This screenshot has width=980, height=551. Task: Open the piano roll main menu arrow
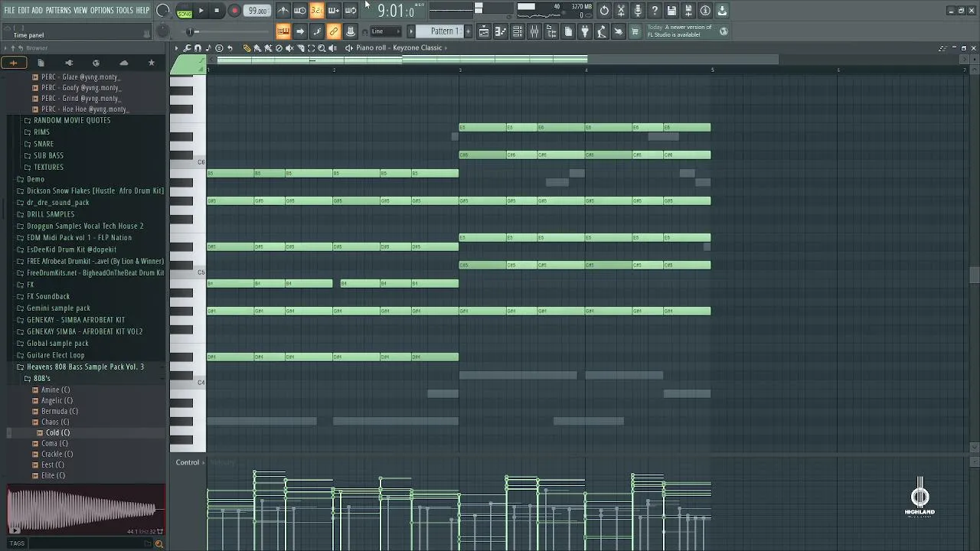[177, 48]
